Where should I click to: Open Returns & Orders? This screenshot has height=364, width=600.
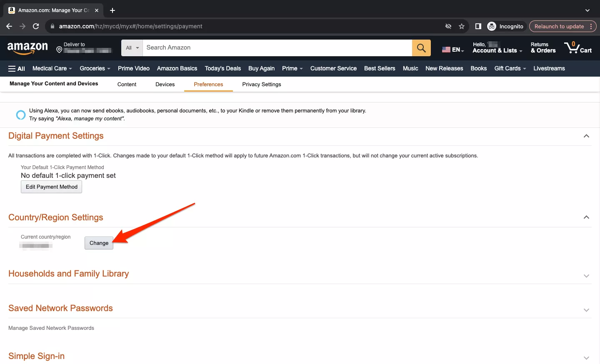[543, 48]
